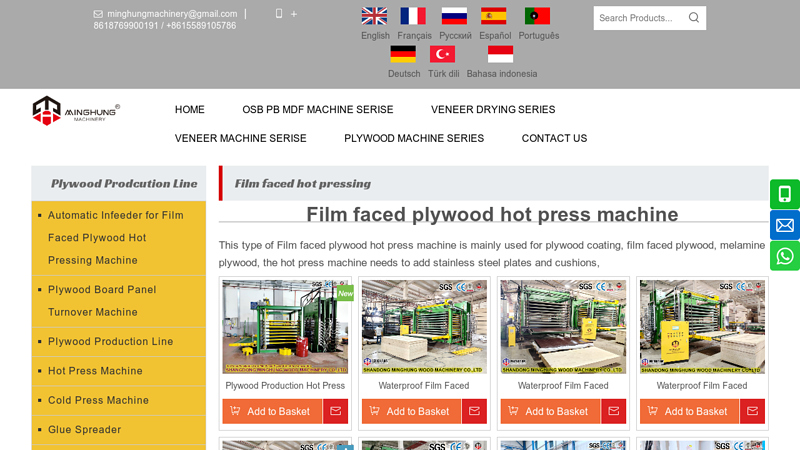This screenshot has height=450, width=800.
Task: Add second product Waterproof Film Faced to basket
Action: pos(411,411)
